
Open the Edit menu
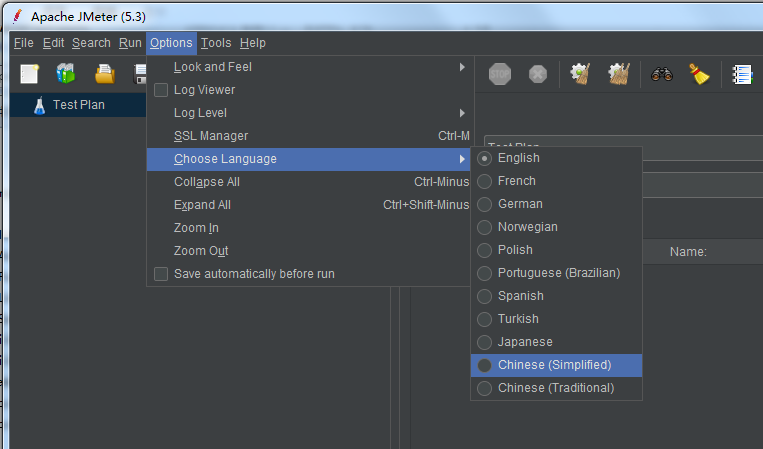pyautogui.click(x=54, y=43)
